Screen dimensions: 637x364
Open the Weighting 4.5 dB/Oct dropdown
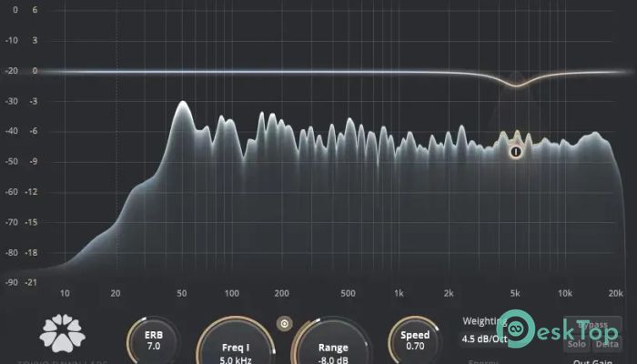483,339
